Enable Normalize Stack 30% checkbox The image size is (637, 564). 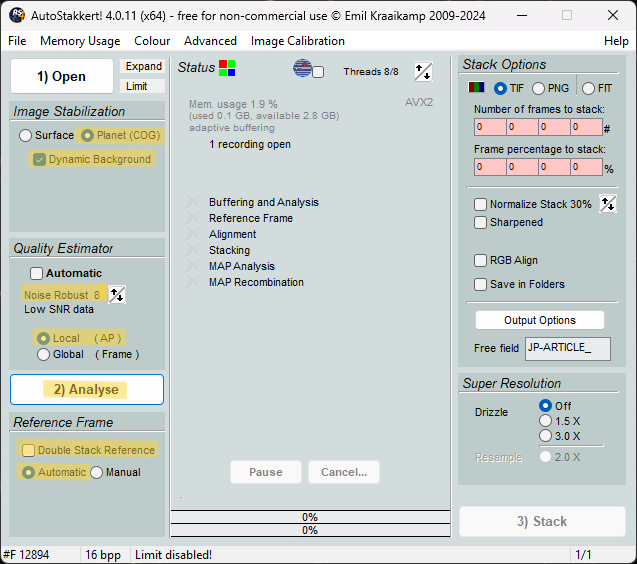point(480,204)
